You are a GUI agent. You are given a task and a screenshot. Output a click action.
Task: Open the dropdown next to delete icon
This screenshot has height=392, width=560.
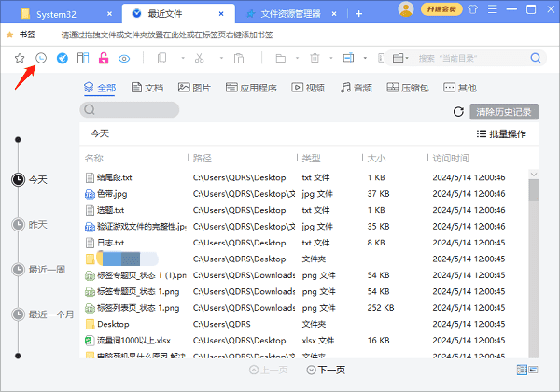(x=331, y=58)
